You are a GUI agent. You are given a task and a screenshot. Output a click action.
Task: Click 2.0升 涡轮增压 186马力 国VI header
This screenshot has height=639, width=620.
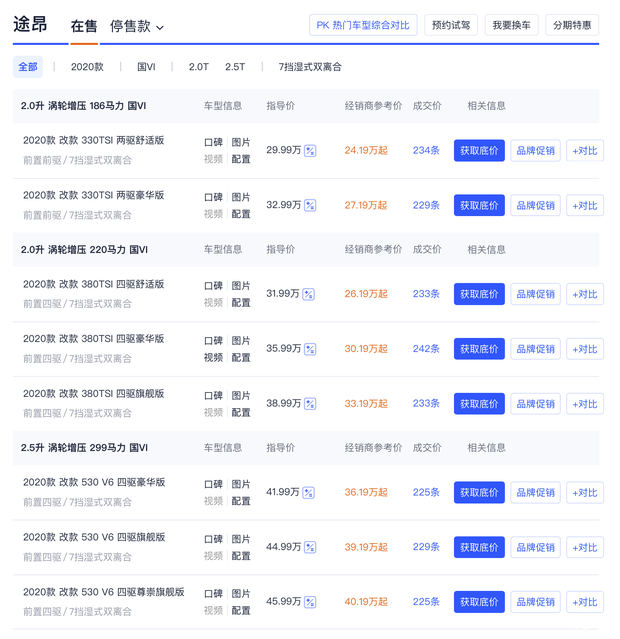tap(84, 106)
